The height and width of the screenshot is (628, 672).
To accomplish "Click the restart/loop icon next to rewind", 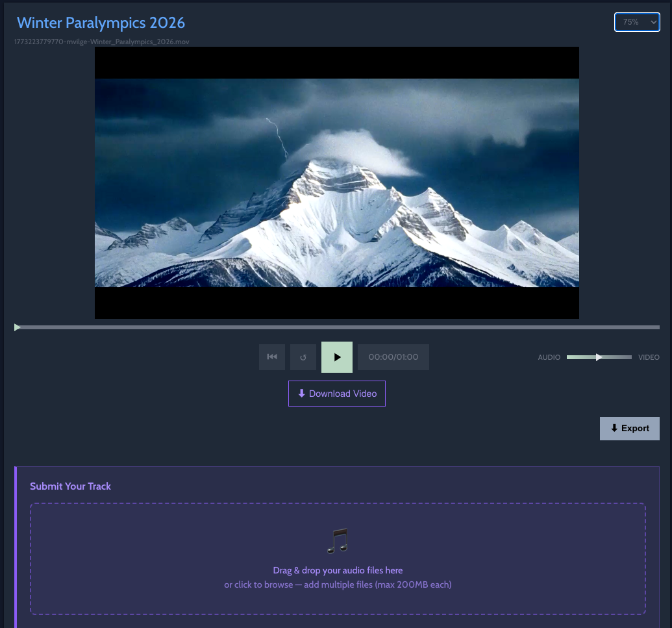I will (303, 357).
